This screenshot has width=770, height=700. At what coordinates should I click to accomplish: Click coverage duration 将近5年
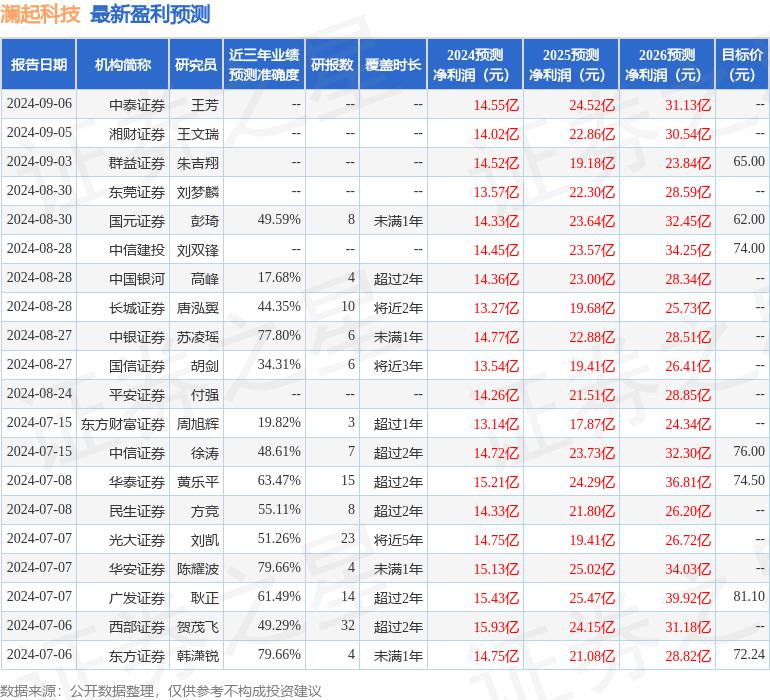click(398, 539)
